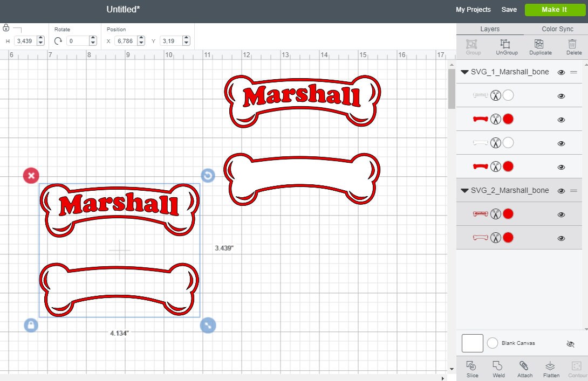This screenshot has width=588, height=381.
Task: Open drag menu handle of SVG_1_Marshall_bone
Action: coord(574,72)
